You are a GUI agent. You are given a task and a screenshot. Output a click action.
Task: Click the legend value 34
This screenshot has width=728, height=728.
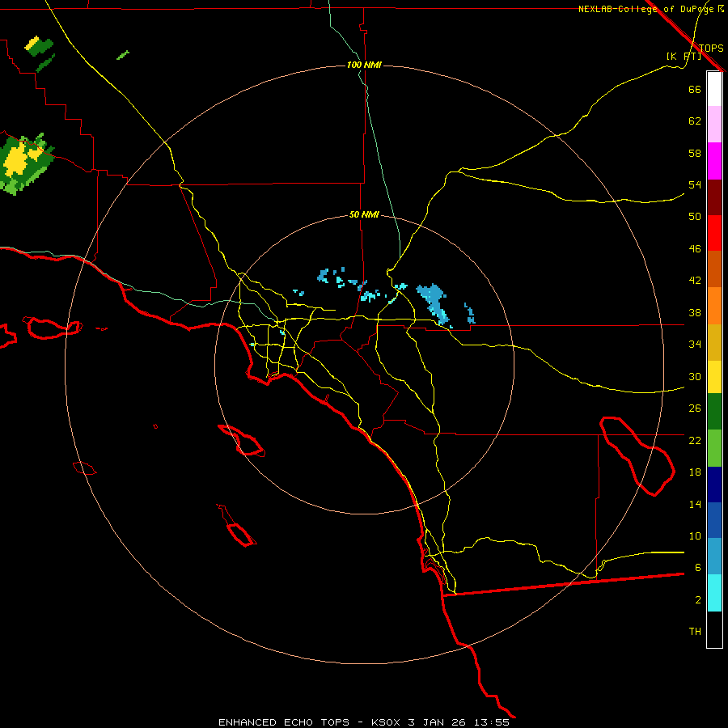pos(695,345)
